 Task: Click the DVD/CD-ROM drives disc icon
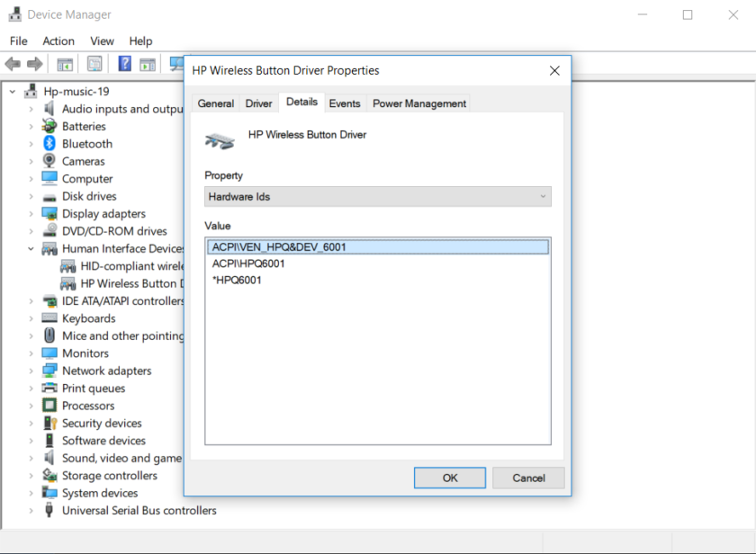49,230
